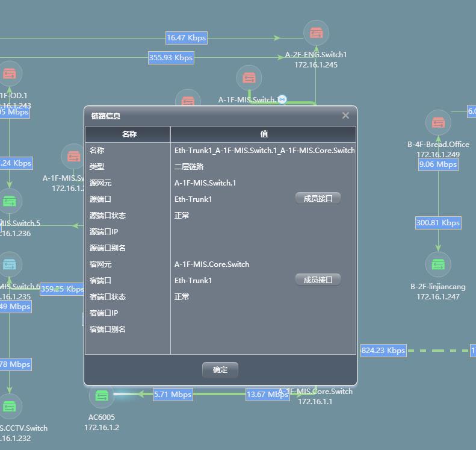Select the A-2F-ENG.Switch1 node icon

point(316,33)
